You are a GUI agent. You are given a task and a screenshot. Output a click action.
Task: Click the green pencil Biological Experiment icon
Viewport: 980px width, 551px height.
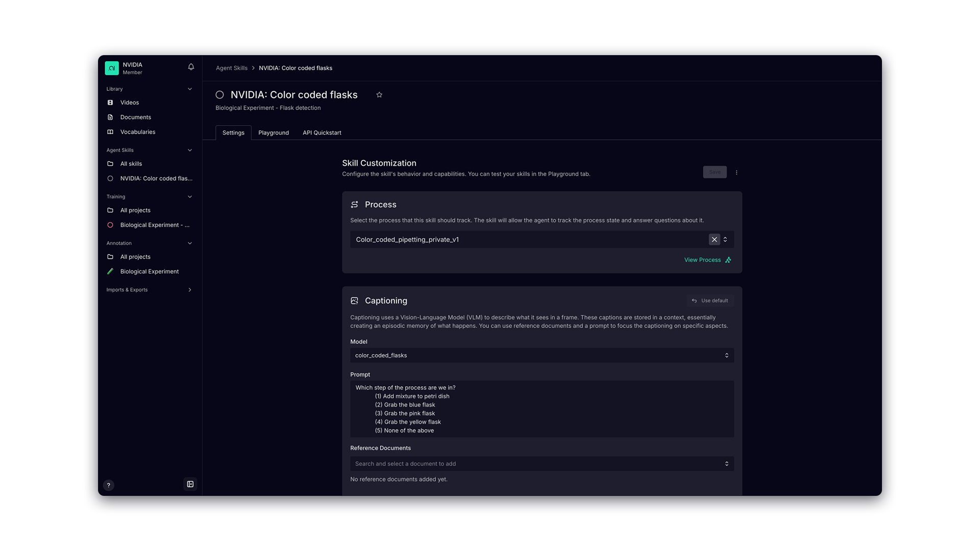(x=110, y=271)
